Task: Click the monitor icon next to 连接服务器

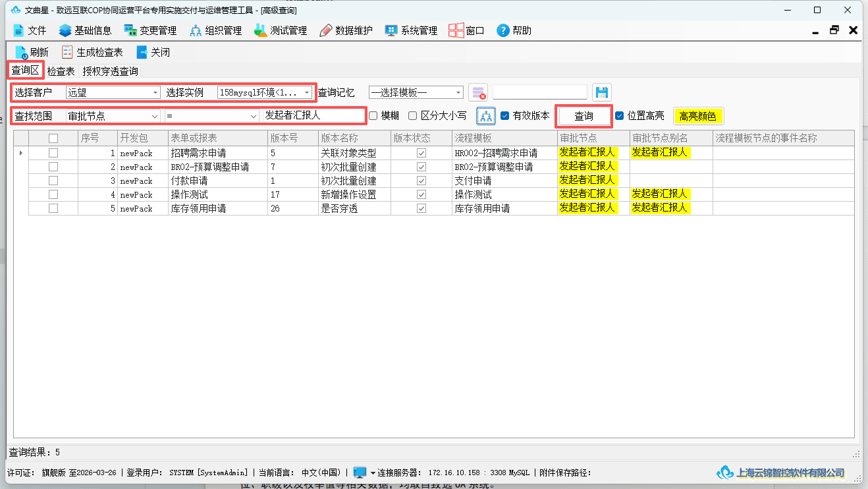Action: pyautogui.click(x=360, y=473)
